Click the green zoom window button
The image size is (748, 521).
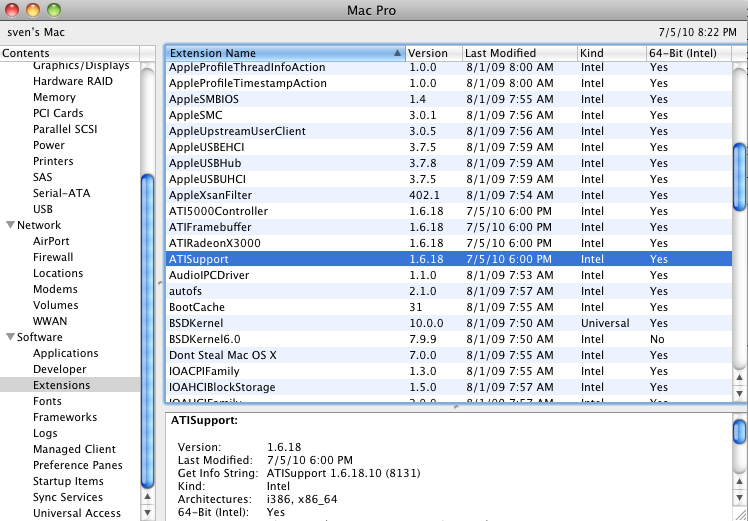pyautogui.click(x=55, y=10)
